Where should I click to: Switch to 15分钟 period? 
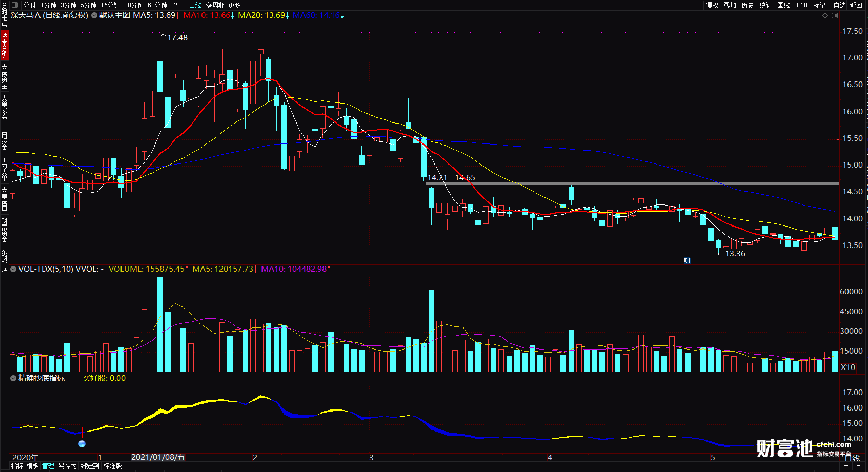(110, 5)
